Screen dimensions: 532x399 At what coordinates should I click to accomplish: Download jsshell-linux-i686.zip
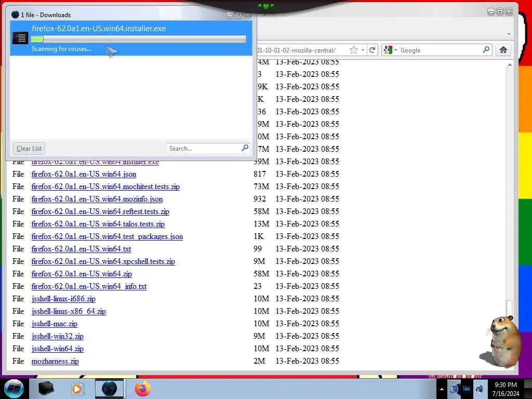[x=63, y=299]
